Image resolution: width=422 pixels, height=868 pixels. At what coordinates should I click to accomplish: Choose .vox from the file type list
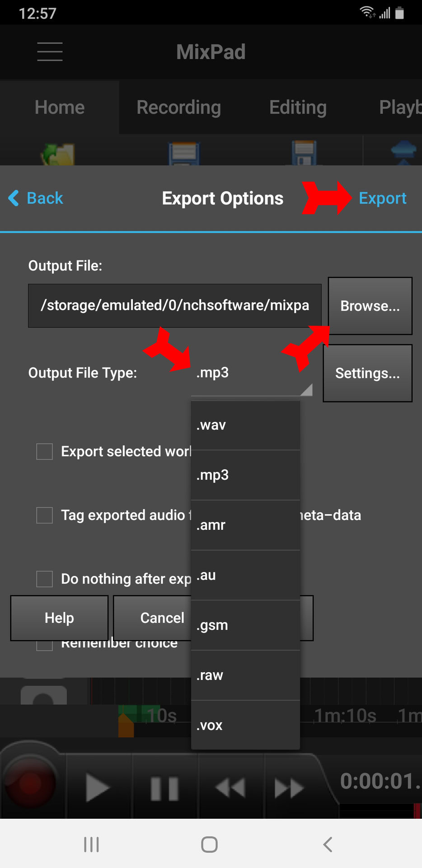tap(245, 725)
